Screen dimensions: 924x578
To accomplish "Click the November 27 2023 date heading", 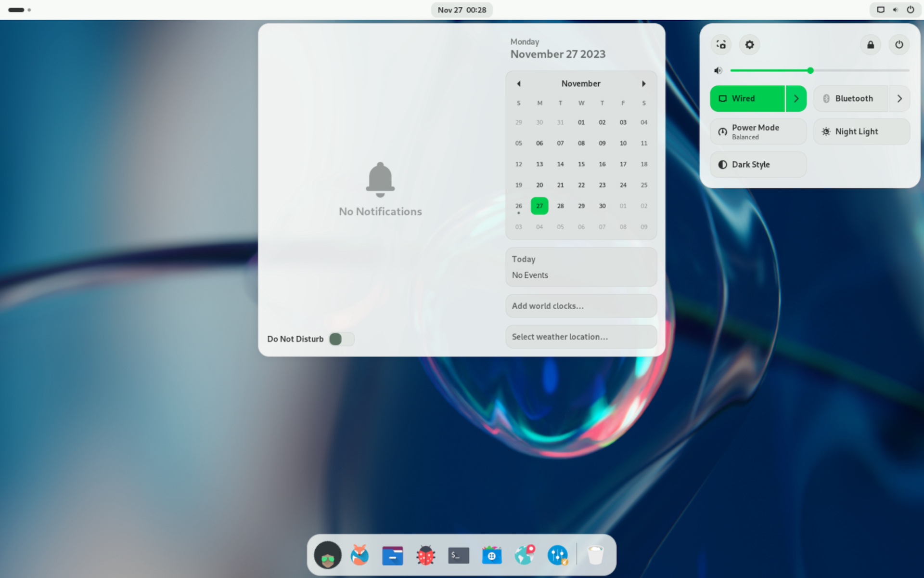I will (x=558, y=54).
